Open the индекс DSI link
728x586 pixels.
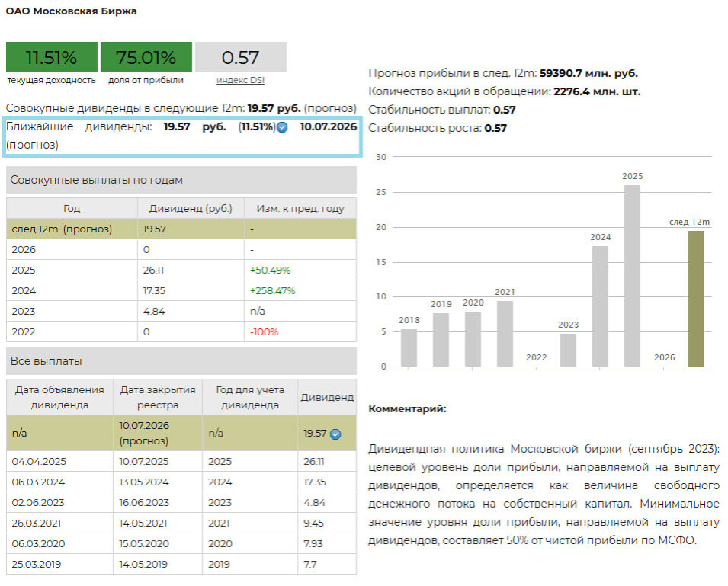[x=240, y=80]
